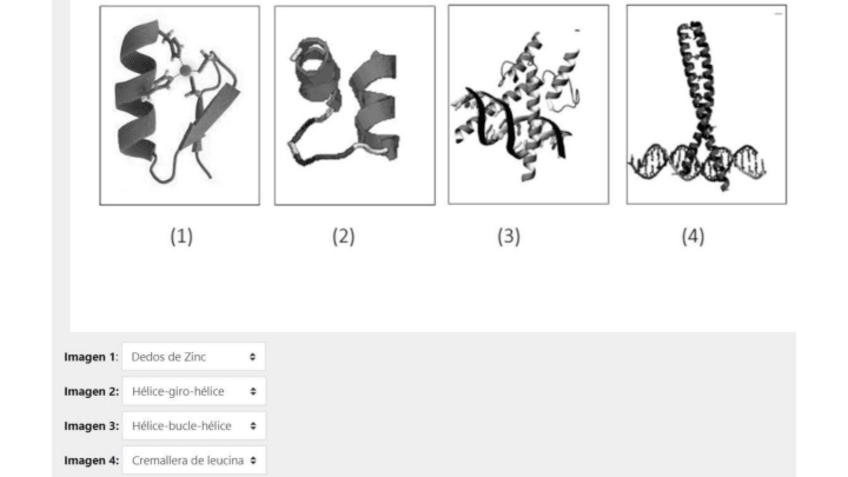848x477 pixels.
Task: Click the Imagen 4 label
Action: pos(91,461)
